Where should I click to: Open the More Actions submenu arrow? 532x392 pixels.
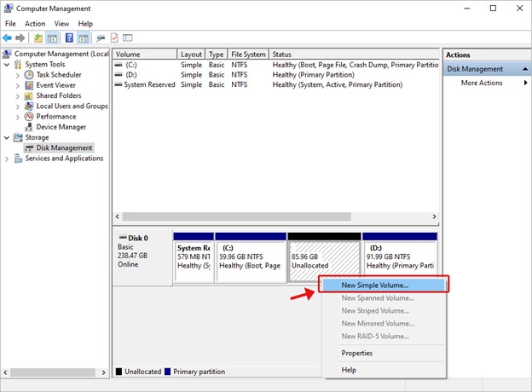(525, 83)
